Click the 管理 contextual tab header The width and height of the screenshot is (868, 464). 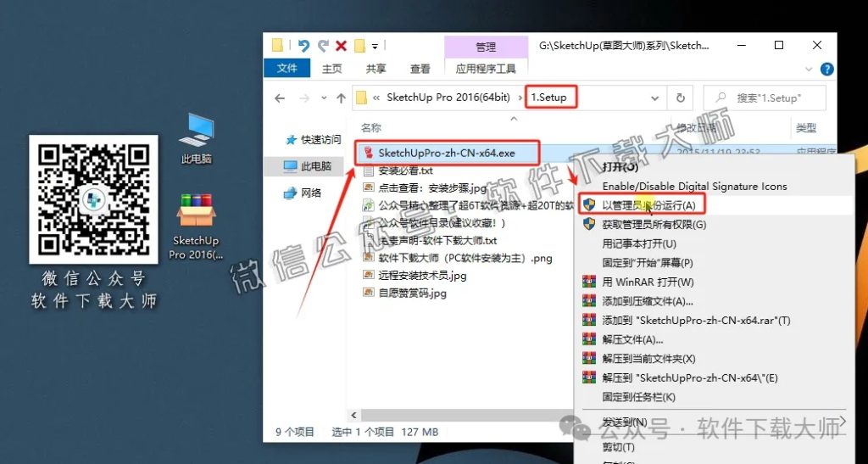point(486,47)
